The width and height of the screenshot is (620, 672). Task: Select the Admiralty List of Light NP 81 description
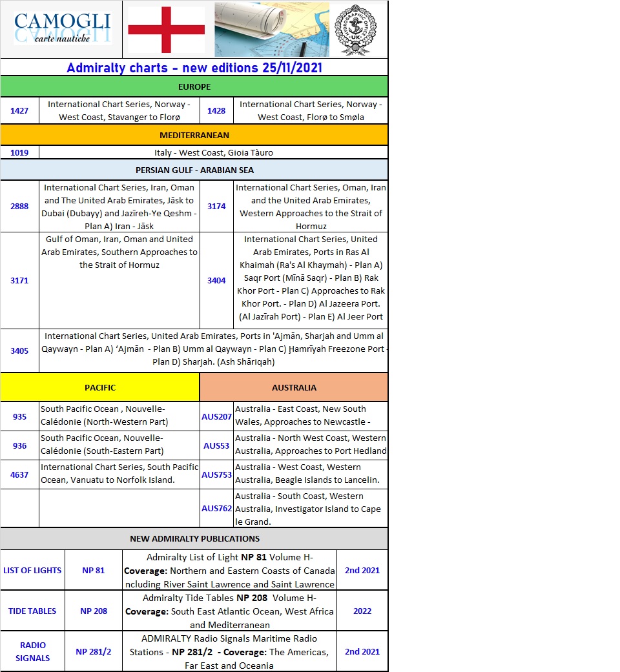[x=229, y=571]
